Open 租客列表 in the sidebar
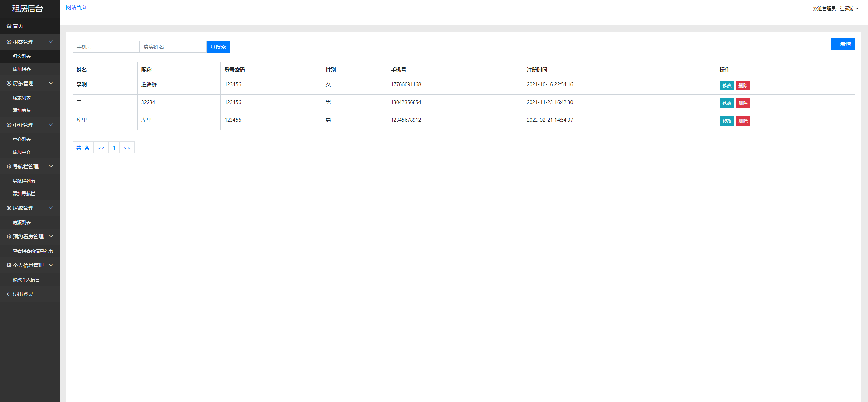868x402 pixels. (30, 56)
